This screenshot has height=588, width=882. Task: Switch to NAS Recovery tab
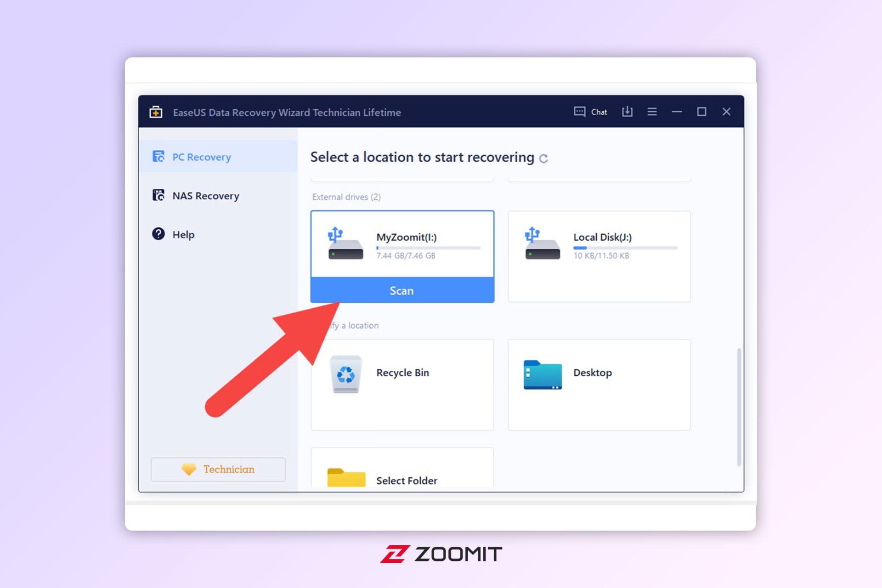coord(218,195)
